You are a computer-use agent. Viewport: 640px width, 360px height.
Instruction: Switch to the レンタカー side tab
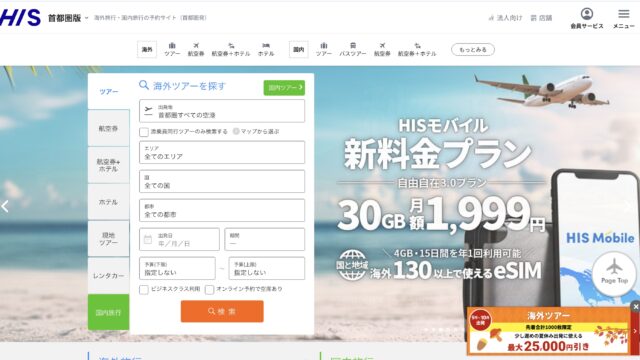point(109,276)
